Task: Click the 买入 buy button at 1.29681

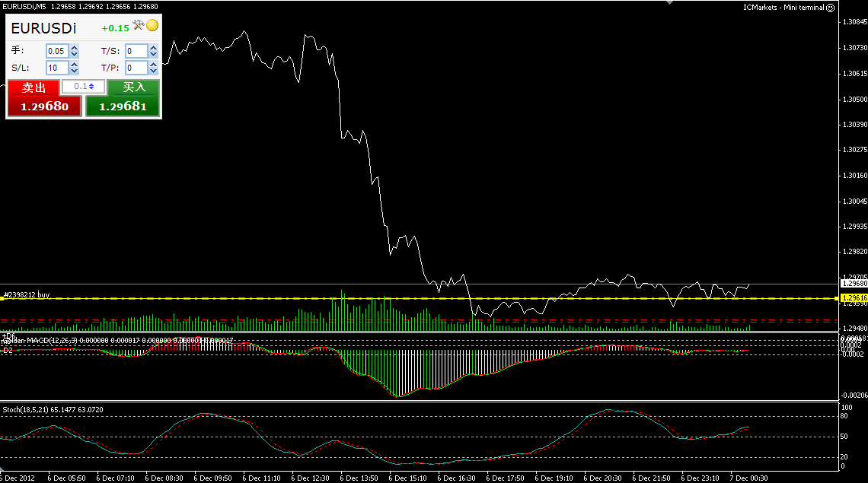Action: click(123, 98)
